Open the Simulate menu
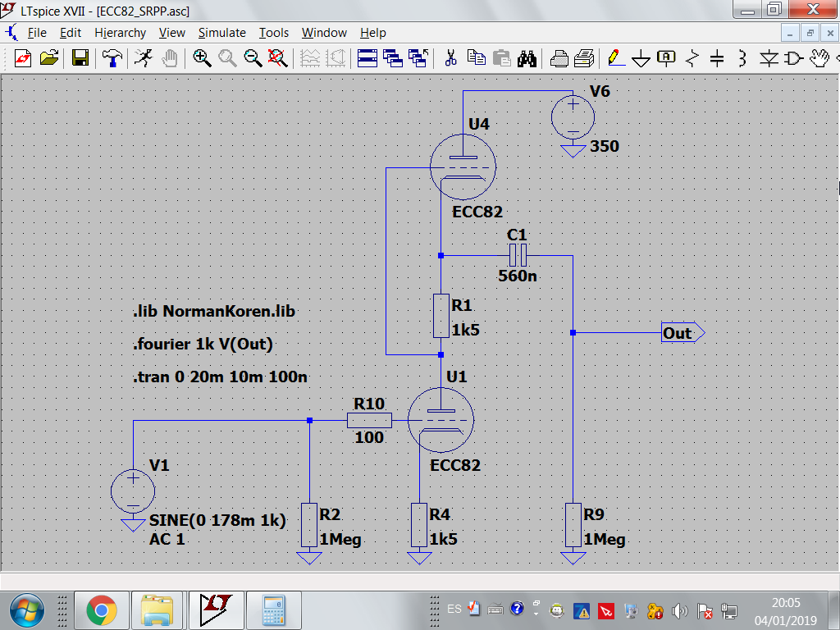 221,33
